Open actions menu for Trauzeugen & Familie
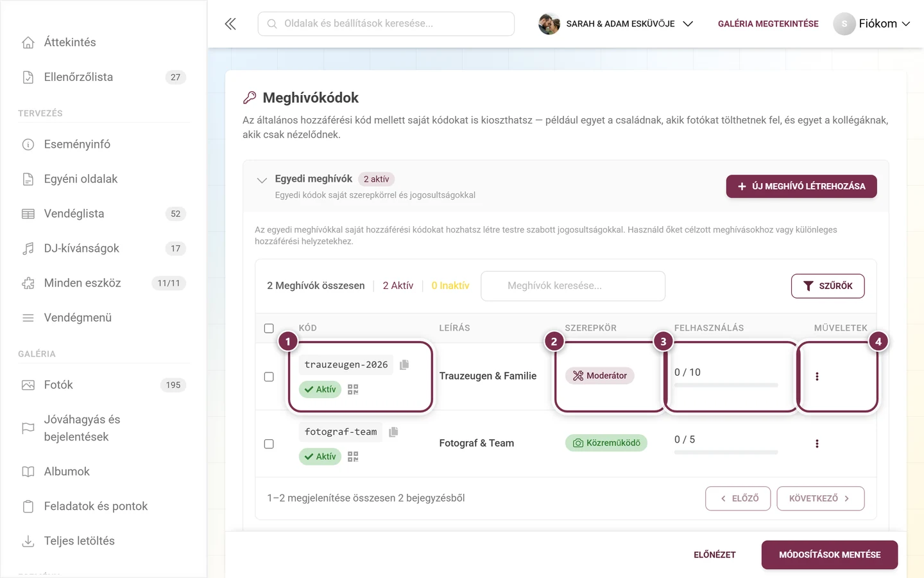924x578 pixels. (x=817, y=376)
